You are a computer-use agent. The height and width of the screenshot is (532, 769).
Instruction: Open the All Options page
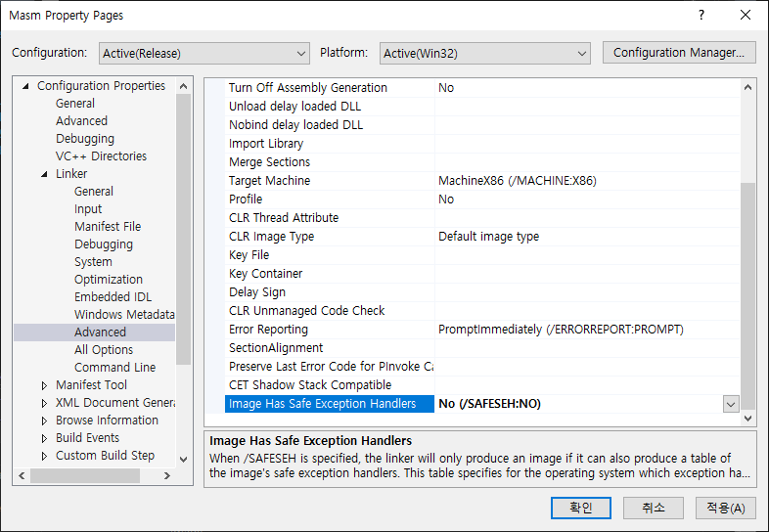coord(104,350)
